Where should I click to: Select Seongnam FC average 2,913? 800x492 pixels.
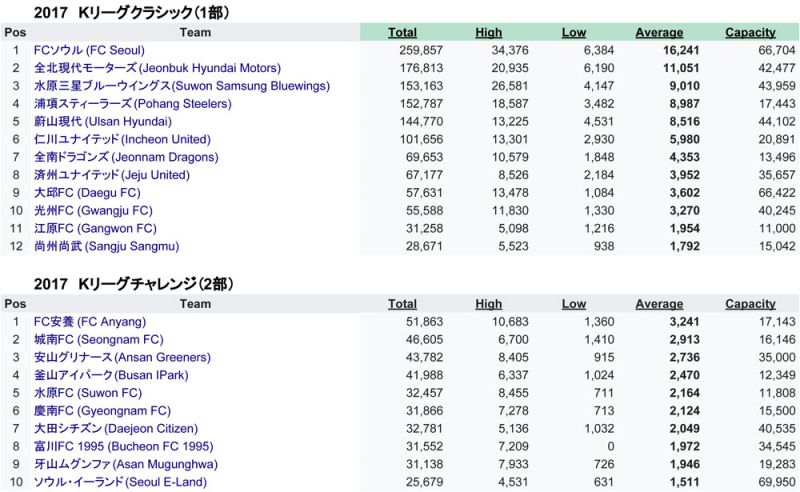685,339
